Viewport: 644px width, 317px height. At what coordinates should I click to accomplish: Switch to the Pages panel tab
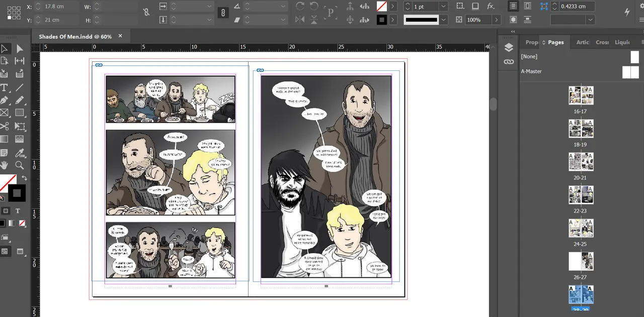[555, 42]
